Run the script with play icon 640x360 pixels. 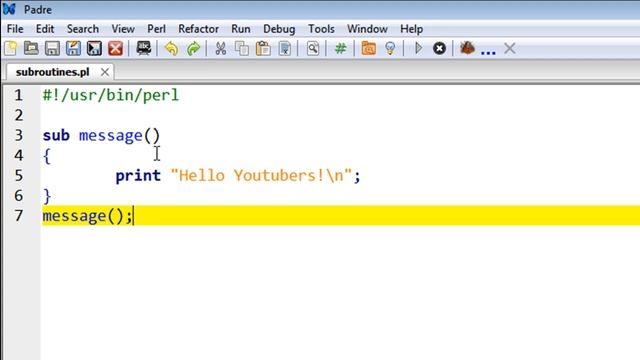pos(418,48)
